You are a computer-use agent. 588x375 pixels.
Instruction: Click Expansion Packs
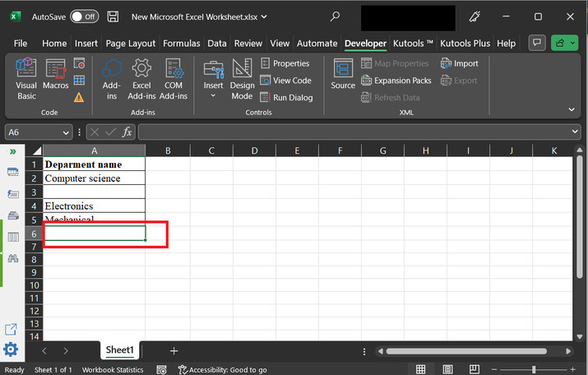396,81
